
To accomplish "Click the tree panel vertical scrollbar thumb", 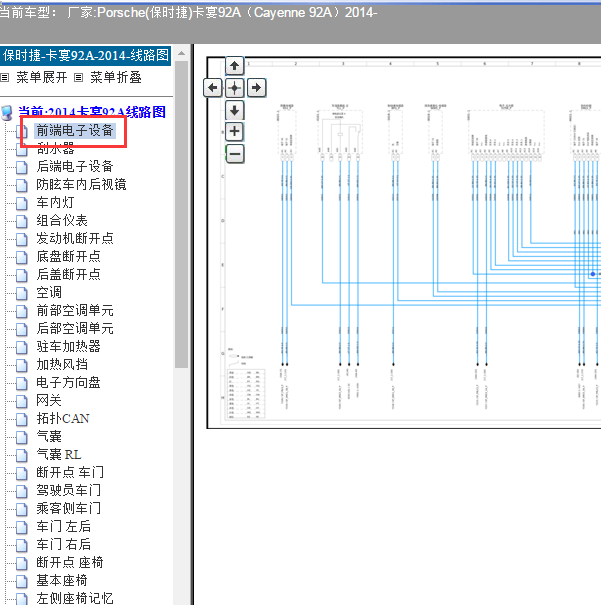I will click(x=181, y=215).
